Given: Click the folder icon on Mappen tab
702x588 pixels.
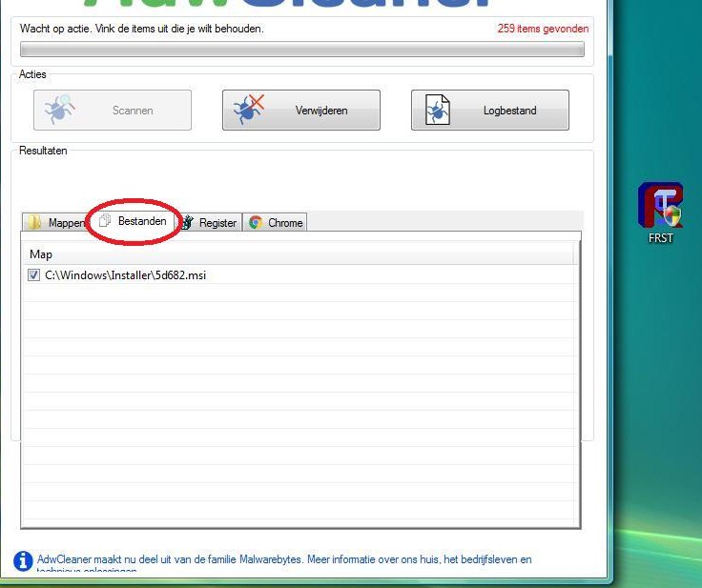Looking at the screenshot, I should [34, 222].
